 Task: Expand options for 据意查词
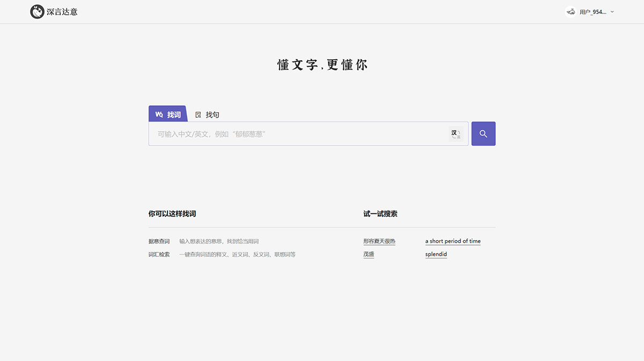tap(159, 241)
